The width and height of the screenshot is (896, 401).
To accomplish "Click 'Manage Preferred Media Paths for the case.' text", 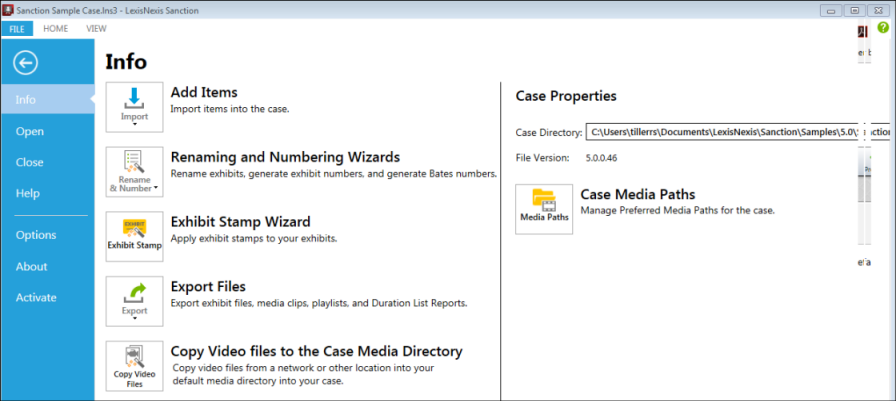I will click(x=678, y=211).
